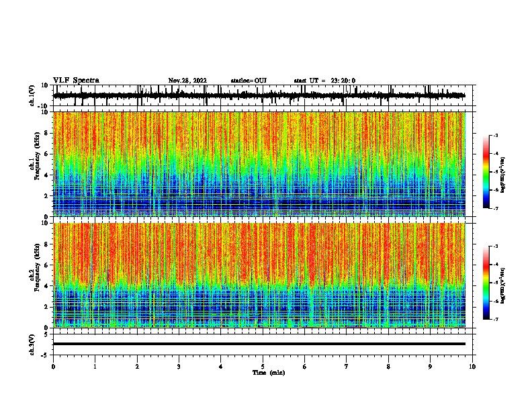Click the time axis end label "10"
This screenshot has width=532, height=411.
pos(472,367)
